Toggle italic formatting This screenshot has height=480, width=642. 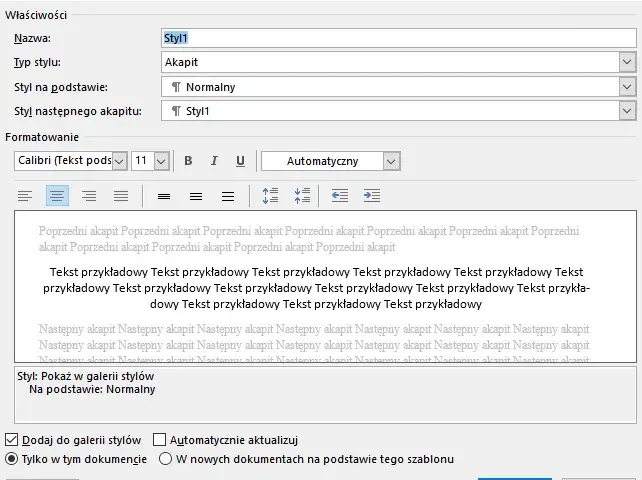(214, 161)
